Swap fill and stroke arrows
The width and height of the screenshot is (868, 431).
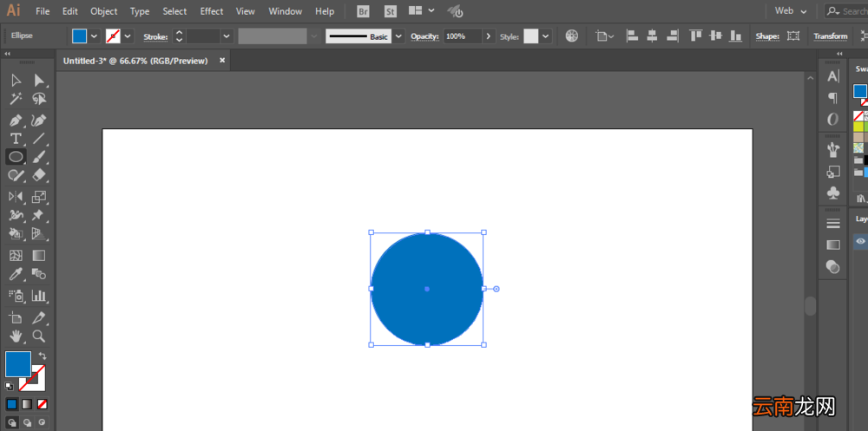(x=42, y=356)
